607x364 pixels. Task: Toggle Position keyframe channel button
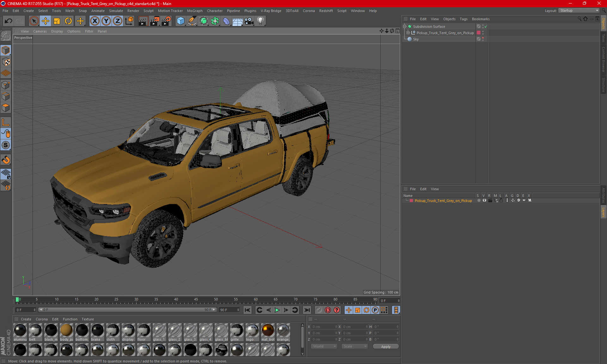tap(349, 310)
